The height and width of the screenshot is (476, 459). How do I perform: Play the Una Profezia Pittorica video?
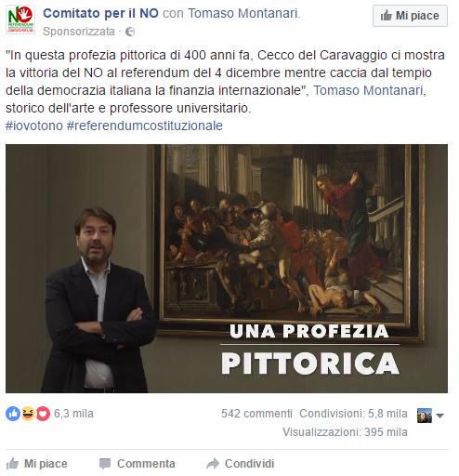[x=227, y=269]
